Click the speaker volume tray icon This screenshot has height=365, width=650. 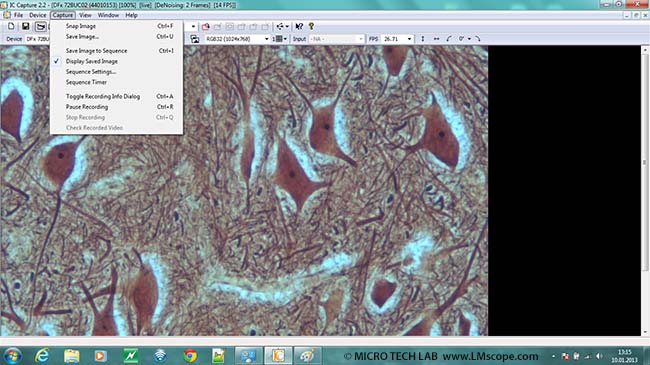coord(599,356)
